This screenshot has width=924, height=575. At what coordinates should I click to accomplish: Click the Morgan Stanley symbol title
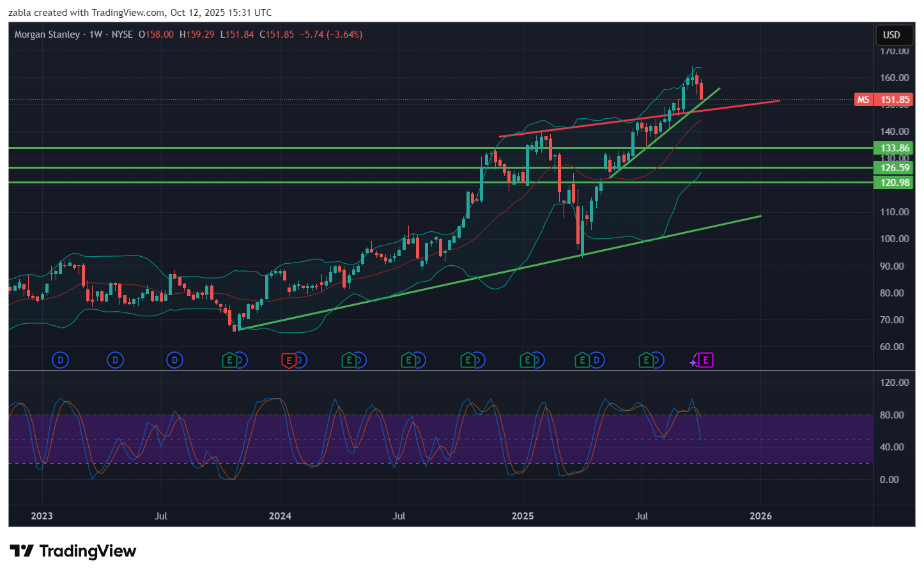[x=47, y=34]
